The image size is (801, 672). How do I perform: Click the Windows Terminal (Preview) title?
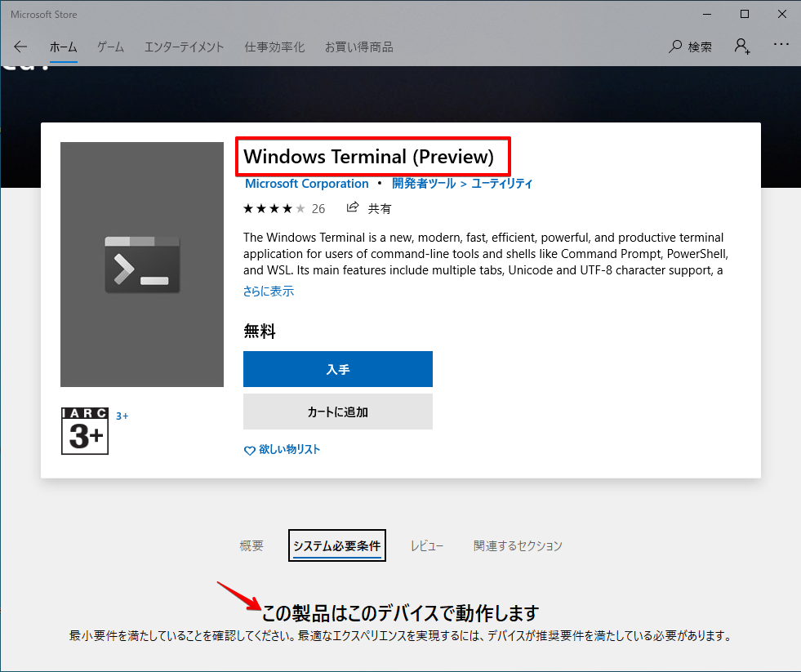pyautogui.click(x=369, y=157)
